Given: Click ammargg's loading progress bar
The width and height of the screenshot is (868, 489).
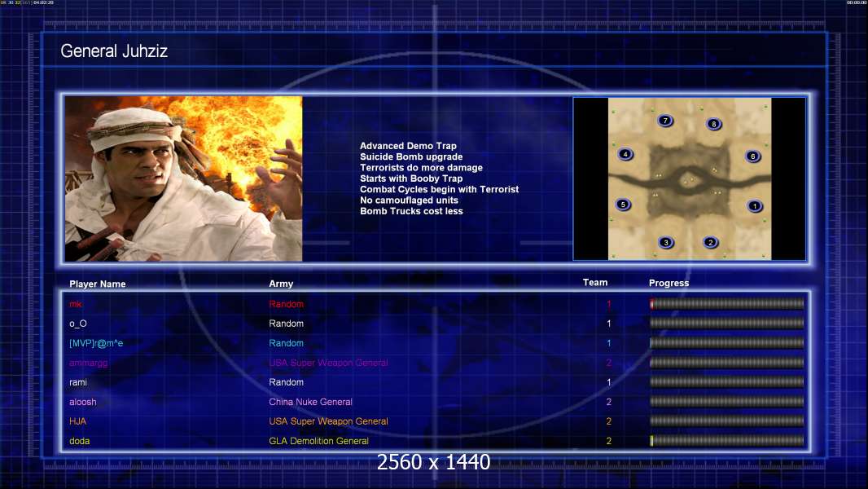Looking at the screenshot, I should pyautogui.click(x=727, y=363).
